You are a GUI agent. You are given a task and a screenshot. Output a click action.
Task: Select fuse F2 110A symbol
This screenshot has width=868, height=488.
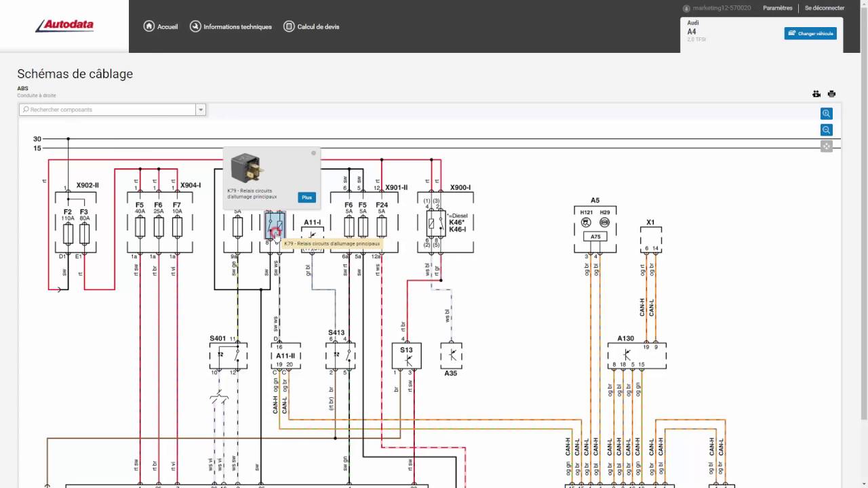coord(68,234)
